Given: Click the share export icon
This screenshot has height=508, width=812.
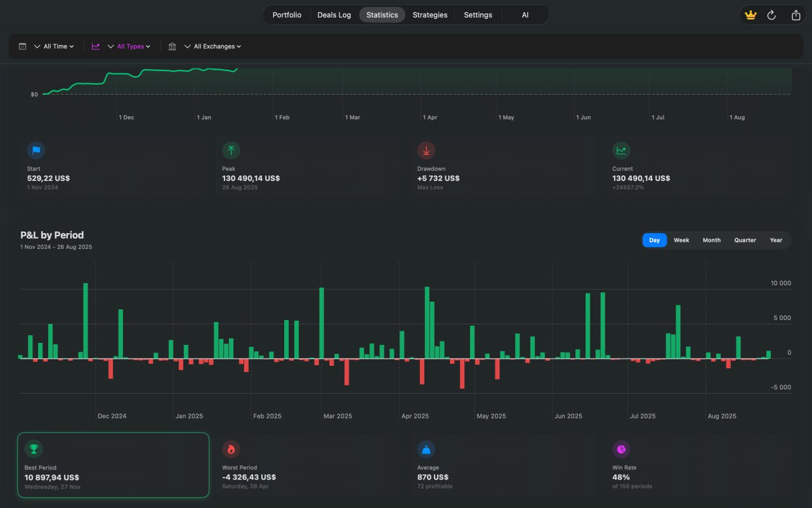Looking at the screenshot, I should click(x=796, y=15).
